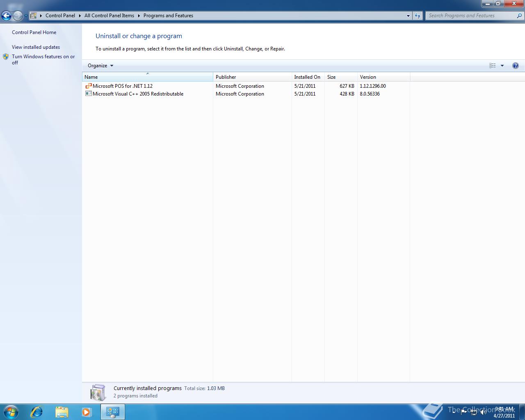Click inside the Search Programs and Features box
The image size is (525, 420).
click(x=472, y=16)
